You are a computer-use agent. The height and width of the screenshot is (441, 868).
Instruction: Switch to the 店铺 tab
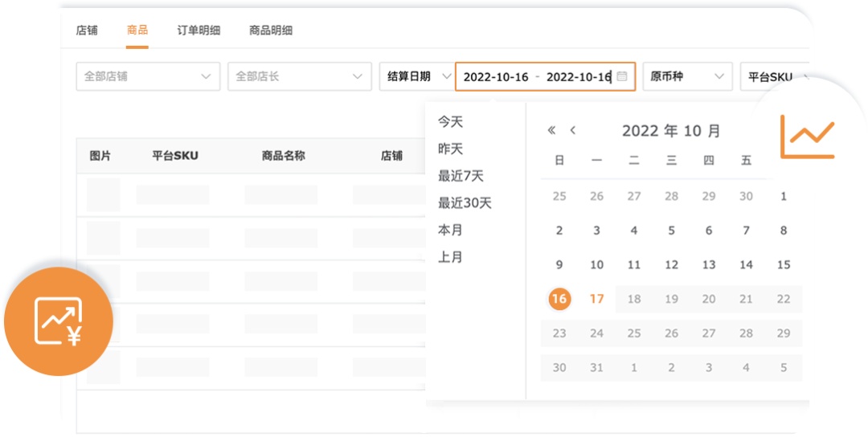tap(87, 31)
